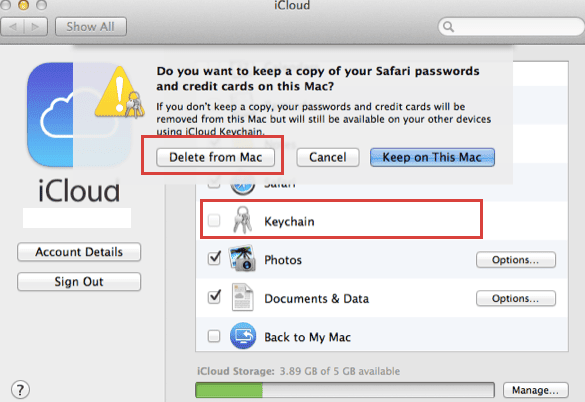This screenshot has height=402, width=585.
Task: Enable Back to My Mac checkbox
Action: (x=214, y=336)
